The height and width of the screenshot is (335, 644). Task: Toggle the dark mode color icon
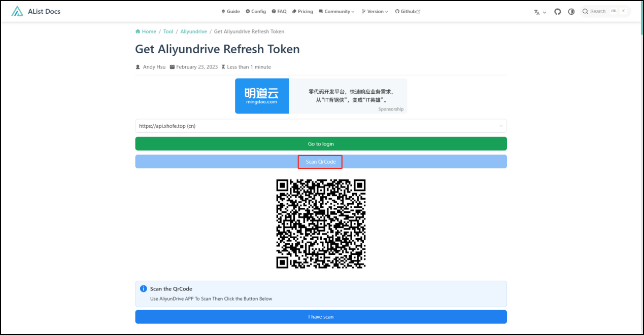point(571,11)
